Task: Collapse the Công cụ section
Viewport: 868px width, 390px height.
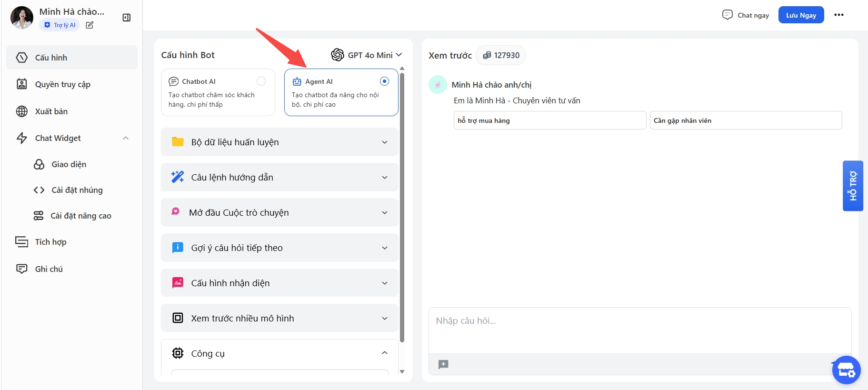Action: tap(384, 353)
